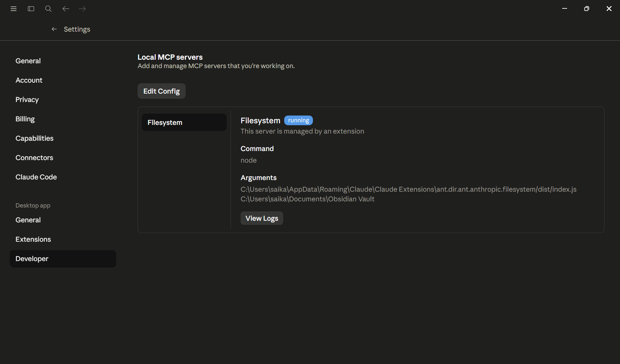Image resolution: width=620 pixels, height=364 pixels.
Task: Click the Filesystem server heading
Action: (x=260, y=121)
